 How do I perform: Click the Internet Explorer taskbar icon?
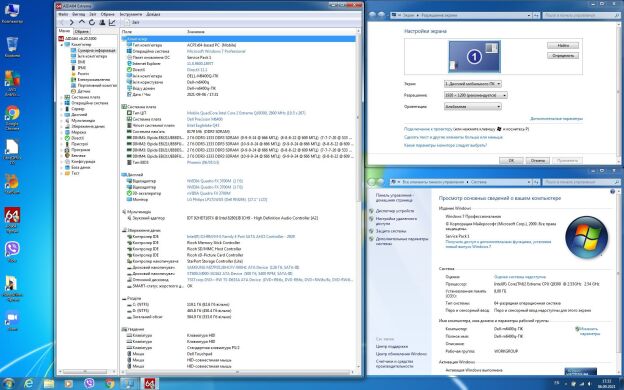coord(29,384)
